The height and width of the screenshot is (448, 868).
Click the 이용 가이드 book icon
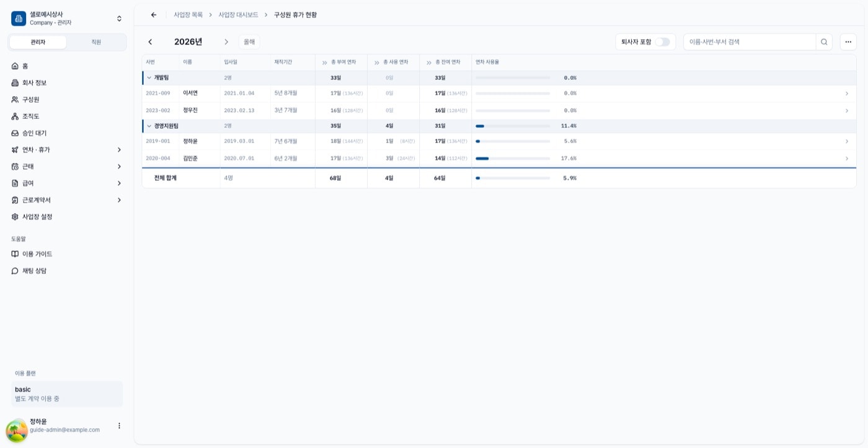(15, 253)
